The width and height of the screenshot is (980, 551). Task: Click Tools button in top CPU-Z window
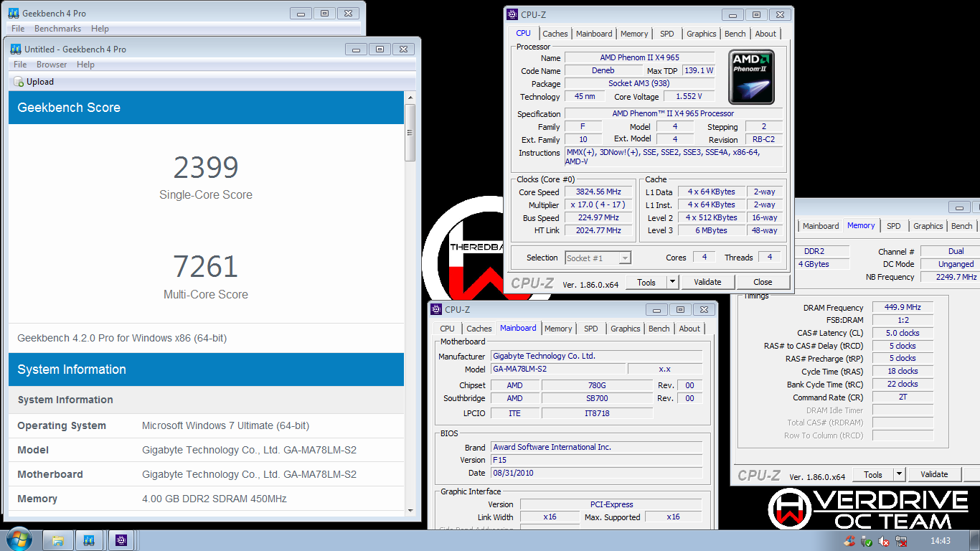point(646,282)
